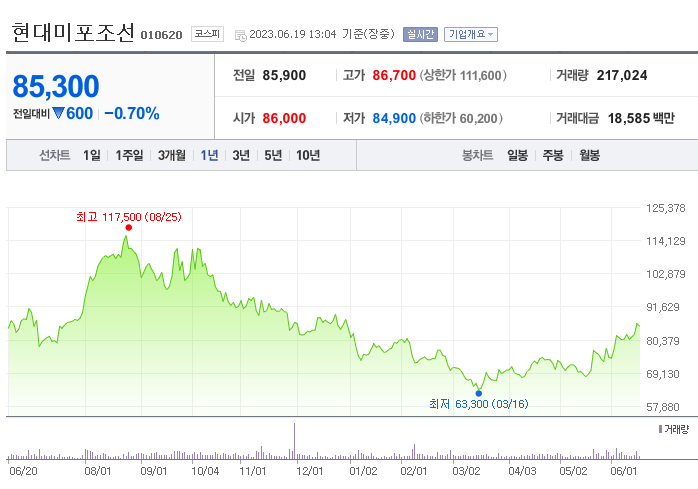Click the 06/01 x-axis date label
This screenshot has width=698, height=489.
coord(624,471)
